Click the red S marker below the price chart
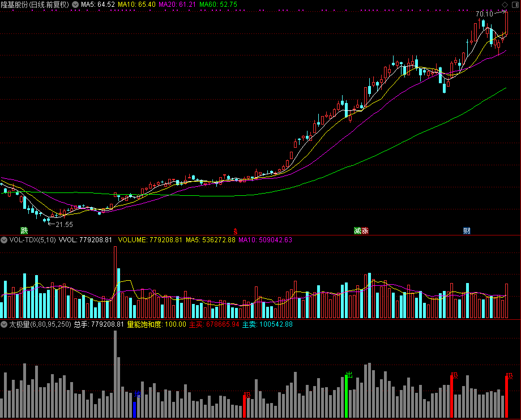This screenshot has width=521, height=420. (235, 231)
